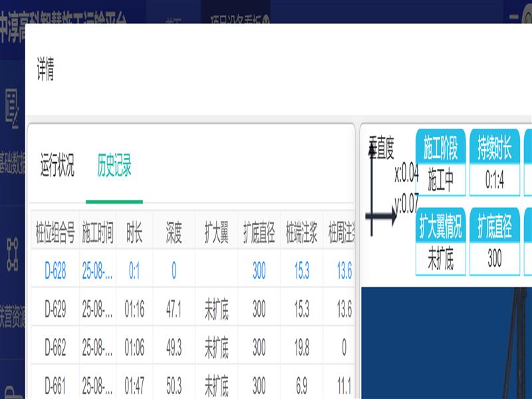This screenshot has width=532, height=399.
Task: Click the 扩大翼情况 status card
Action: (440, 241)
